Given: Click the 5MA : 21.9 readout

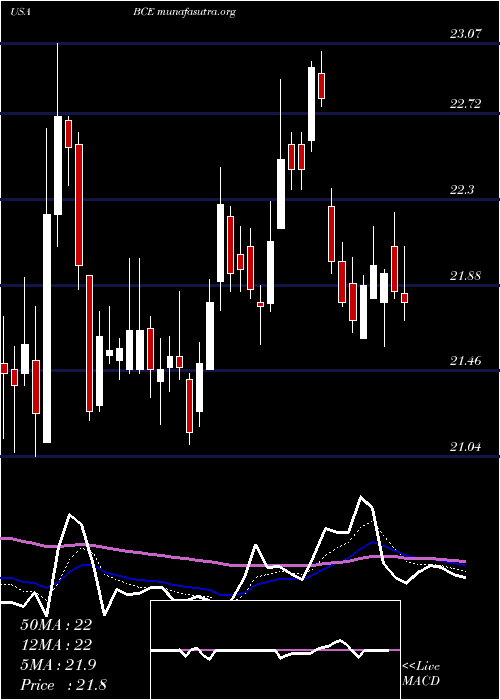Looking at the screenshot, I should (x=58, y=665).
